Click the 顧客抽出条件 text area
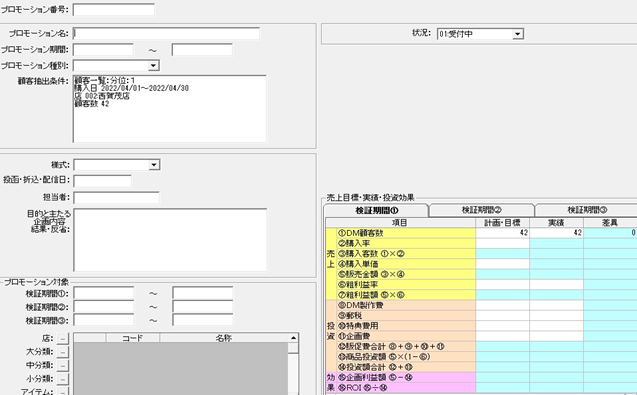This screenshot has width=637, height=395. (169, 109)
